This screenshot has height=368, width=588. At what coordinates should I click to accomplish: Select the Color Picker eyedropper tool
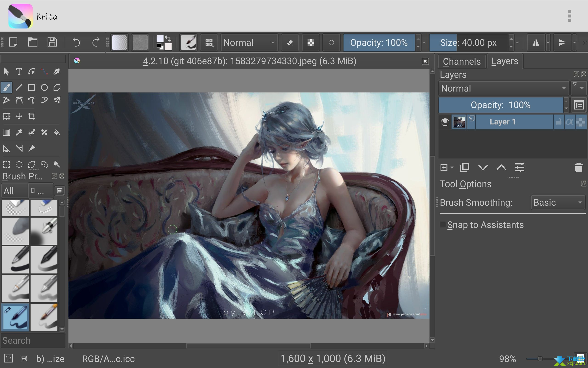(x=19, y=132)
